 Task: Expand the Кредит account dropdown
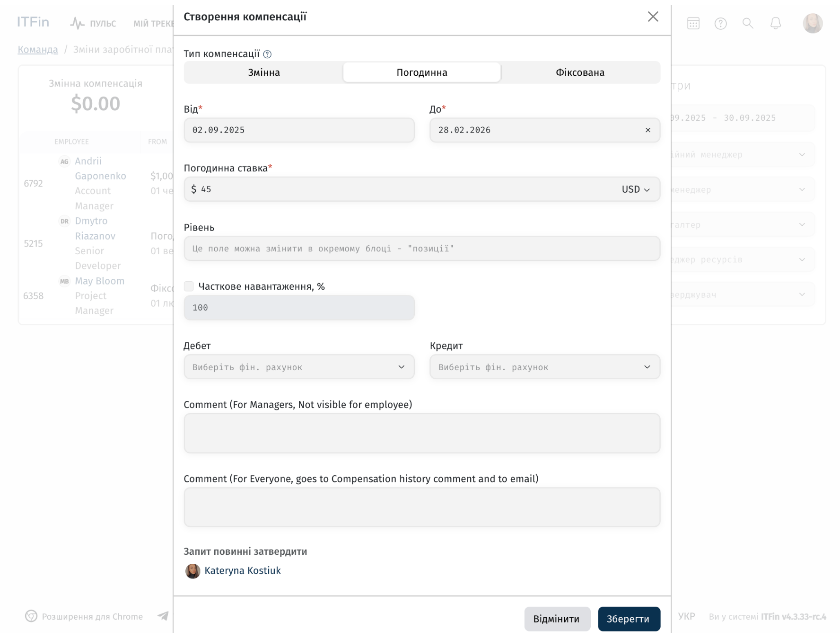(x=545, y=367)
